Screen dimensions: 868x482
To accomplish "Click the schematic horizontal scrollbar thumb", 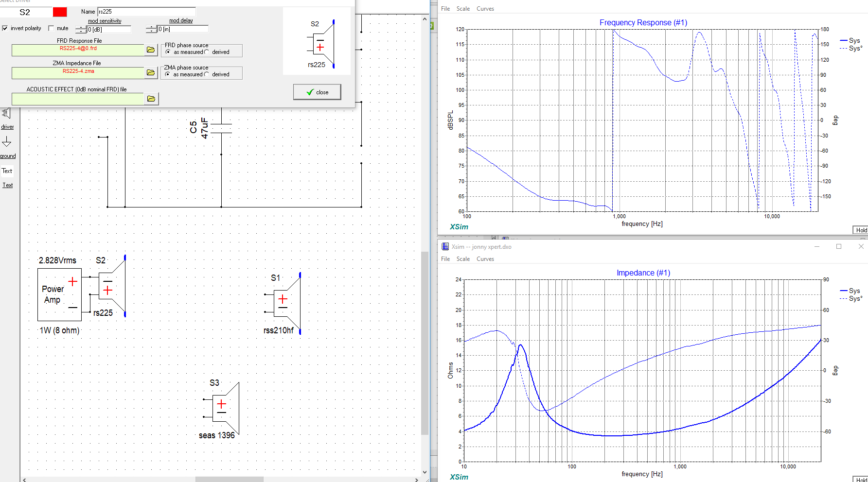I will point(229,480).
